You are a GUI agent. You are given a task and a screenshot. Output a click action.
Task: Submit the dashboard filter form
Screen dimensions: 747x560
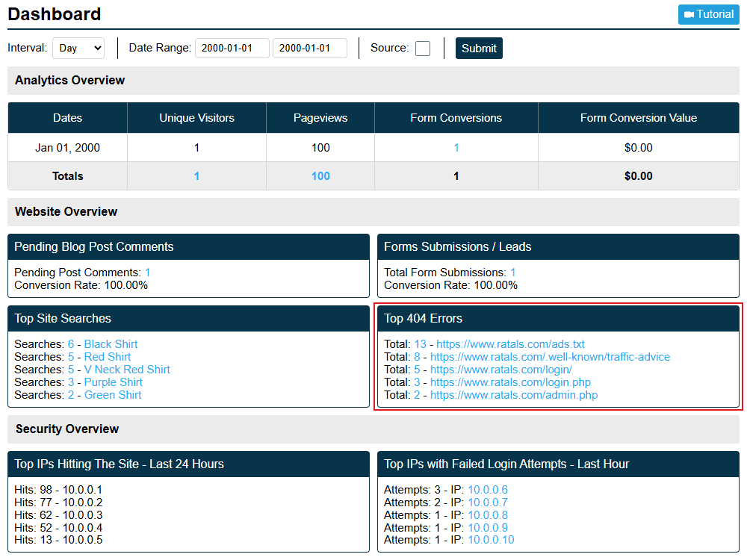click(479, 48)
